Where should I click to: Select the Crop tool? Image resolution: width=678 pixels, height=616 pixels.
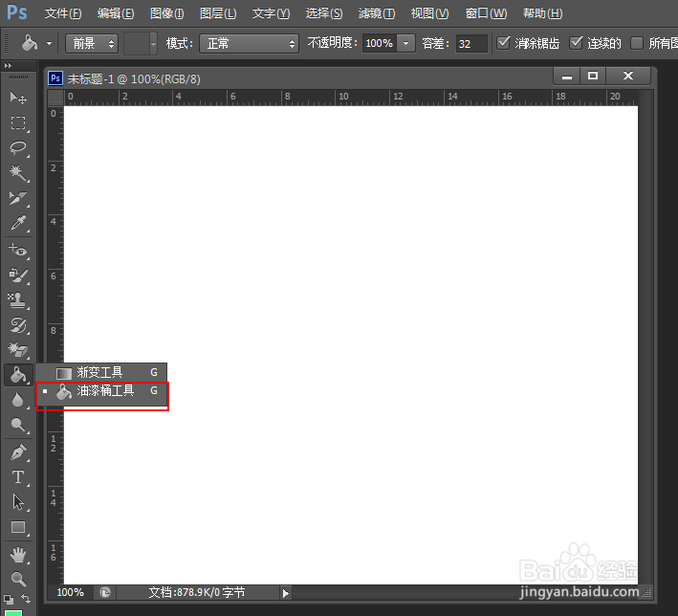pos(18,198)
